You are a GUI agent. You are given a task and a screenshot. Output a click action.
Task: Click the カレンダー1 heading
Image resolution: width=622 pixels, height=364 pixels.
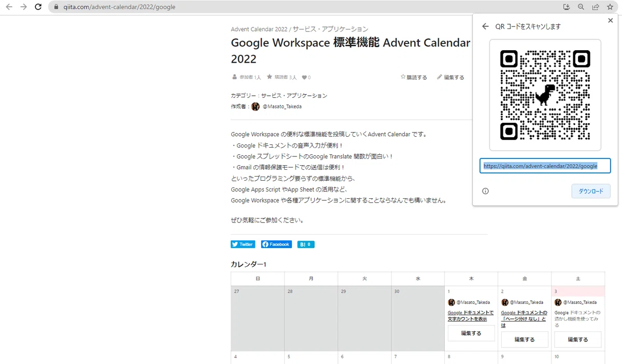(248, 265)
